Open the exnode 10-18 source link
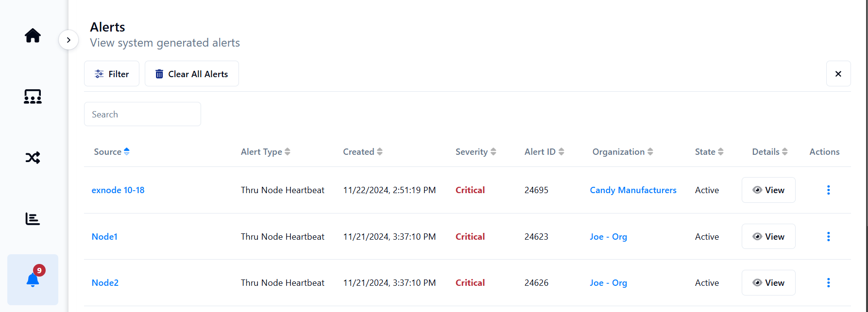The width and height of the screenshot is (868, 312). pyautogui.click(x=118, y=190)
